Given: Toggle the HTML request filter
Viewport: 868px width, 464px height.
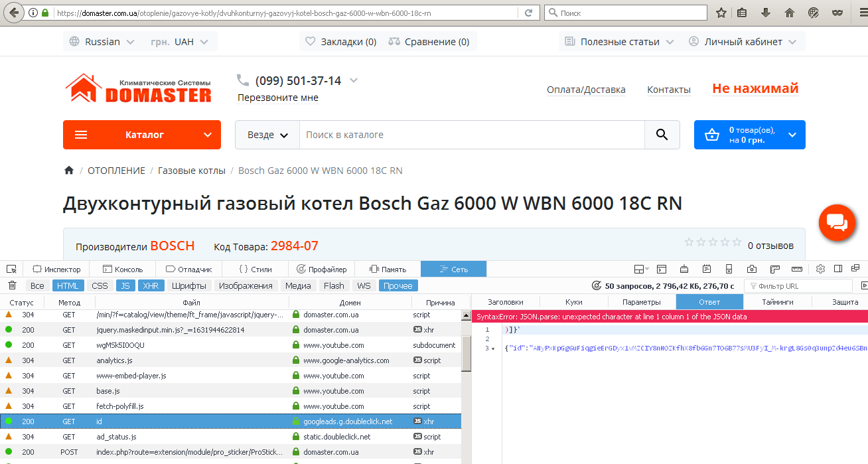Looking at the screenshot, I should tap(68, 285).
